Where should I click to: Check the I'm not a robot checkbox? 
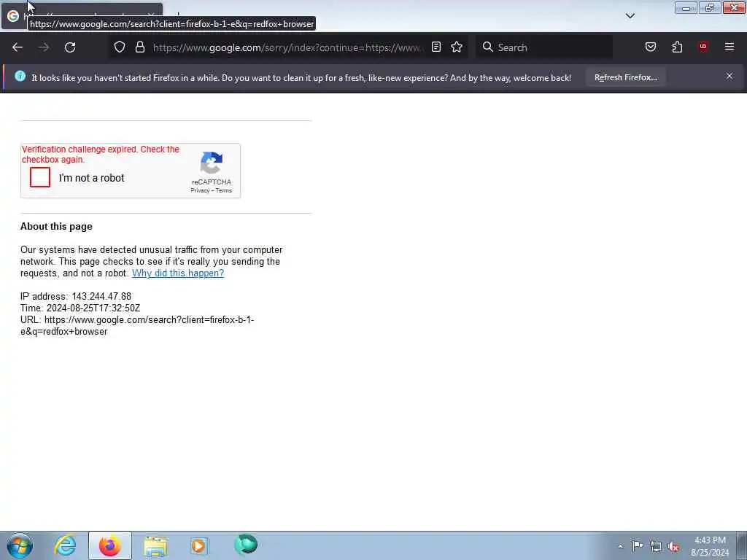pyautogui.click(x=40, y=177)
